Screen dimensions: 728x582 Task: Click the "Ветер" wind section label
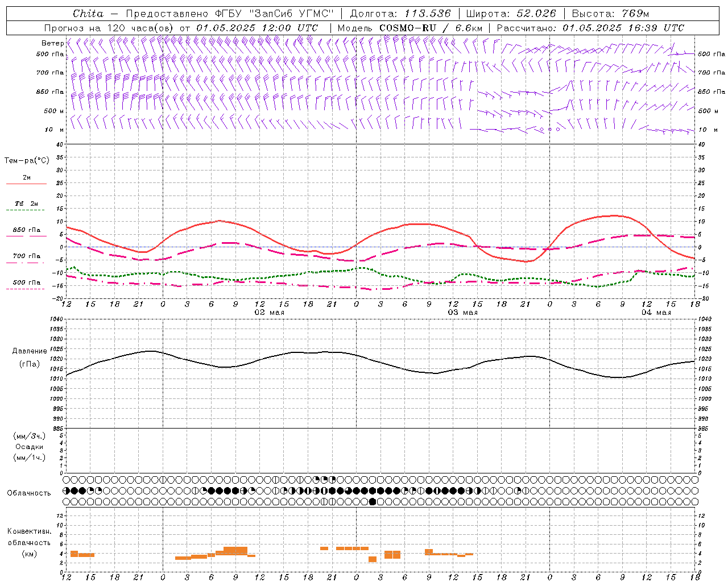[x=52, y=43]
